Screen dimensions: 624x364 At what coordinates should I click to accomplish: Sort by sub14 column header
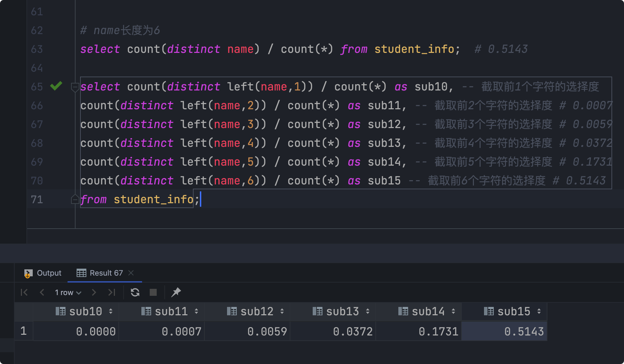point(419,311)
